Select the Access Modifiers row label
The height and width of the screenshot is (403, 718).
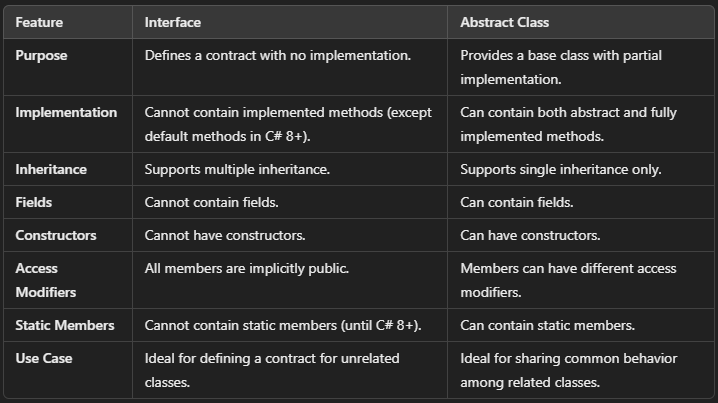46,280
